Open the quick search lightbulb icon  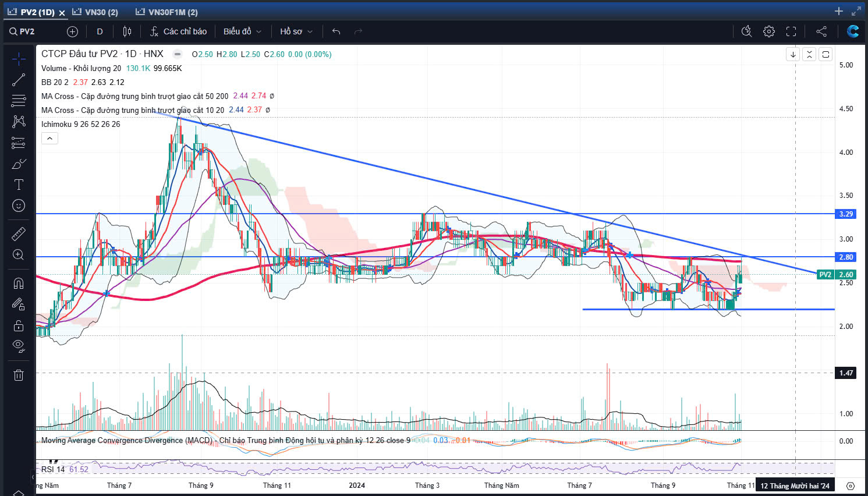coord(747,31)
